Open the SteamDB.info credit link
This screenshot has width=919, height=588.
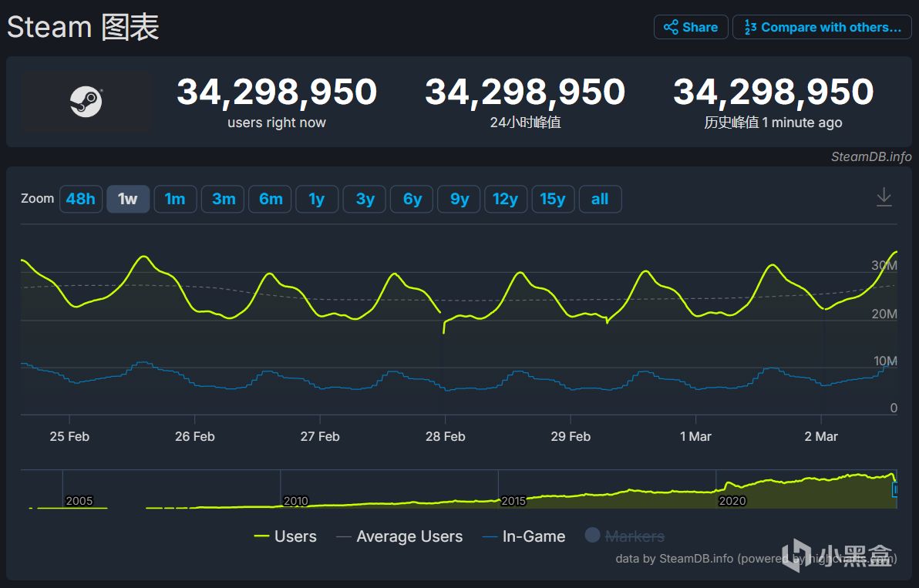[x=871, y=156]
